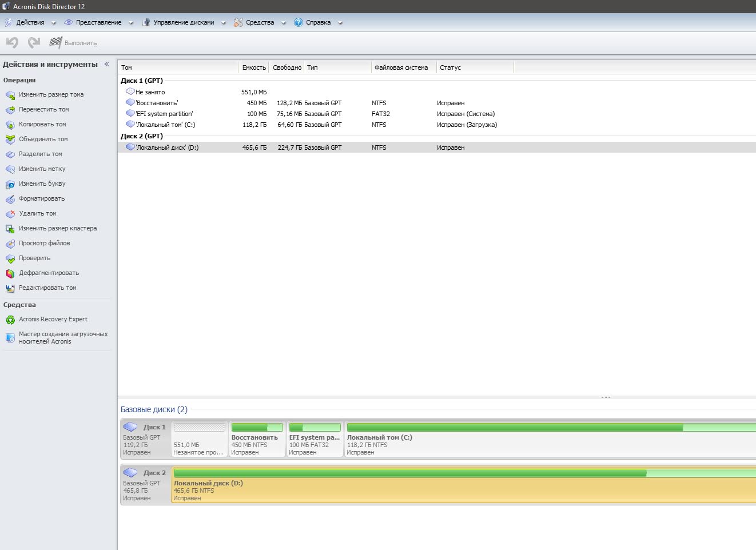
Task: Sort by the Тип column header
Action: pos(337,67)
